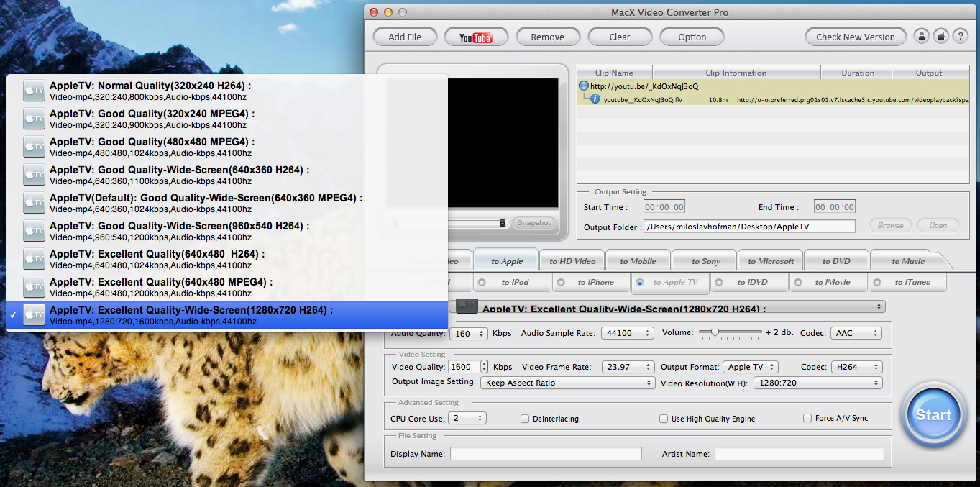Choose Good Quality-Wide-Screen(960x540 H264) entry

[x=227, y=230]
